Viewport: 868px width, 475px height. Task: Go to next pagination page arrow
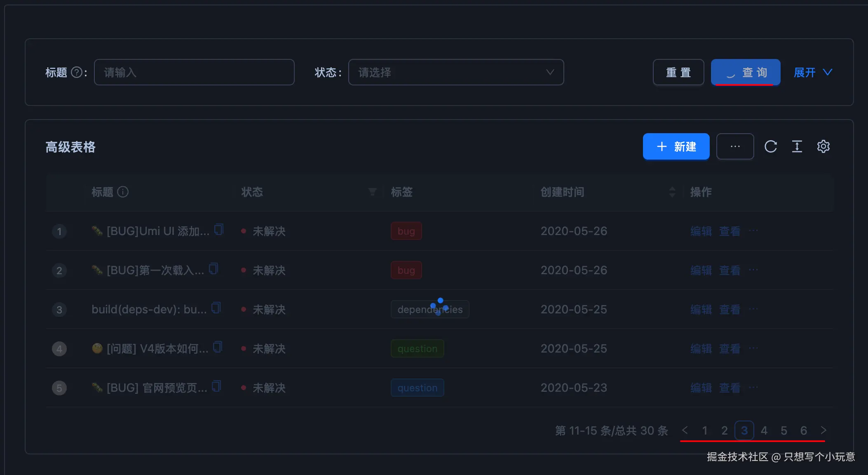pyautogui.click(x=823, y=430)
